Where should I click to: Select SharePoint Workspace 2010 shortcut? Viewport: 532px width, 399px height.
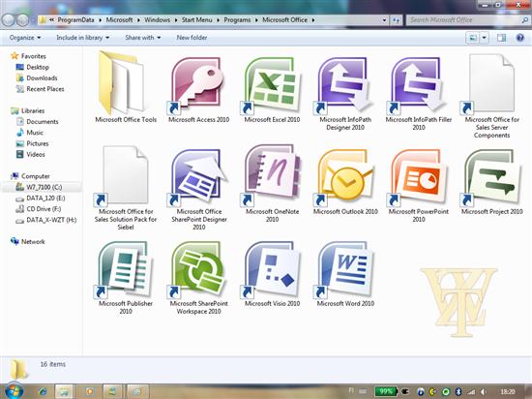tap(199, 277)
